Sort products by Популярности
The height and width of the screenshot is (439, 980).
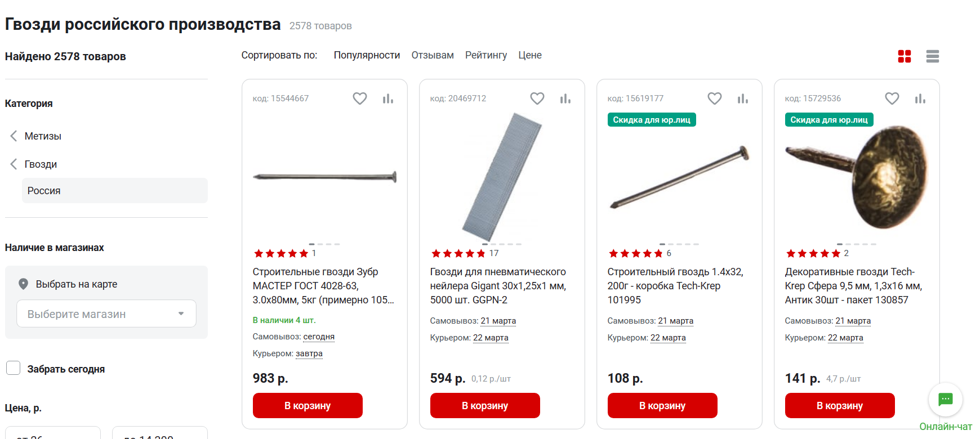click(367, 55)
